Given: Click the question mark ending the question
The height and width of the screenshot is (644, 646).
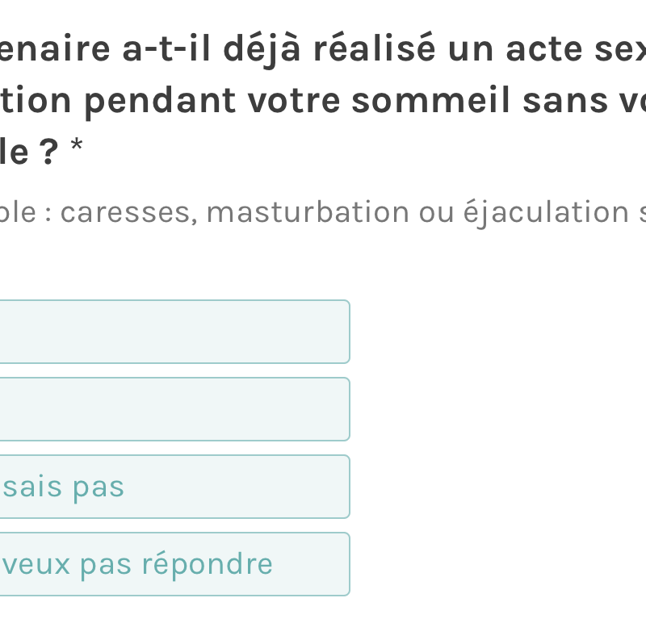Looking at the screenshot, I should (48, 149).
